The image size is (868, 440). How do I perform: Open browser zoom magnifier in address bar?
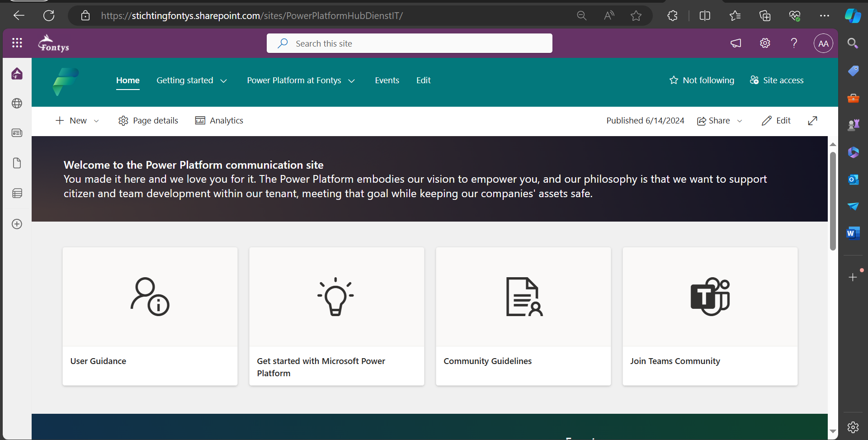click(x=582, y=16)
